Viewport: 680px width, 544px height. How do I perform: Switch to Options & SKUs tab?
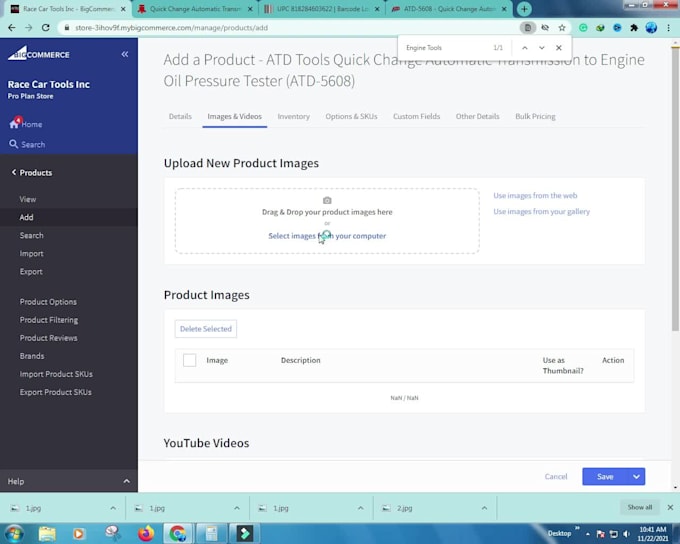[x=351, y=116]
